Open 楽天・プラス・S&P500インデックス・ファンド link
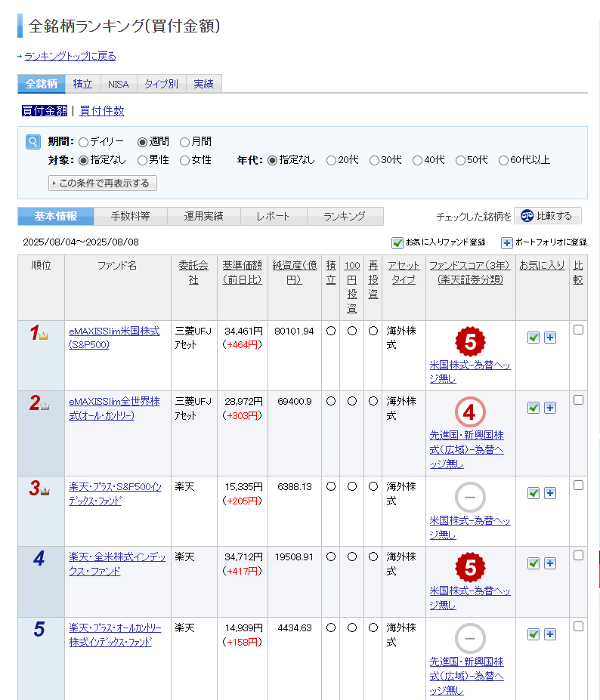Image resolution: width=600 pixels, height=700 pixels. 115,494
